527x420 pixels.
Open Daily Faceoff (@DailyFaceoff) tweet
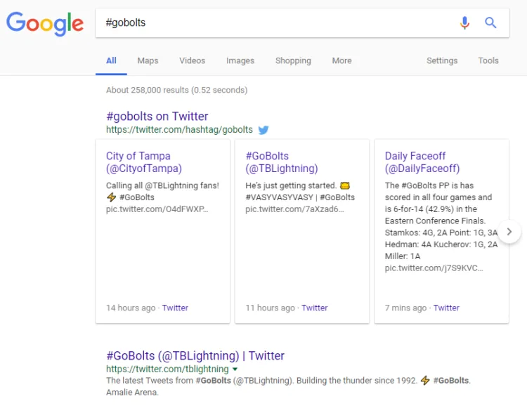pos(422,162)
